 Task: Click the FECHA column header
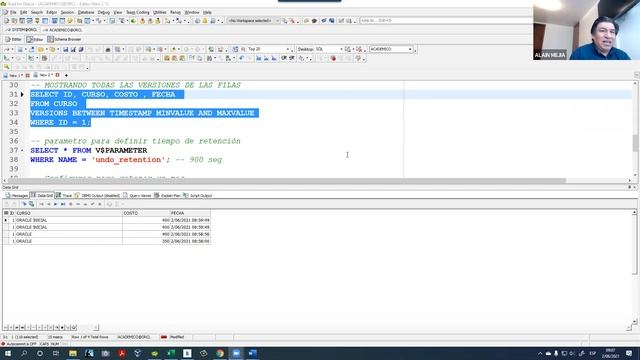pyautogui.click(x=190, y=213)
